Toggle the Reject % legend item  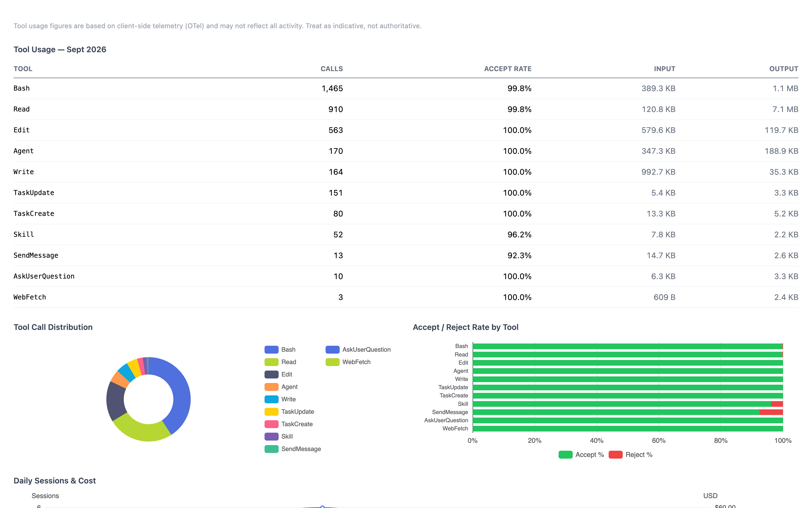pyautogui.click(x=630, y=455)
